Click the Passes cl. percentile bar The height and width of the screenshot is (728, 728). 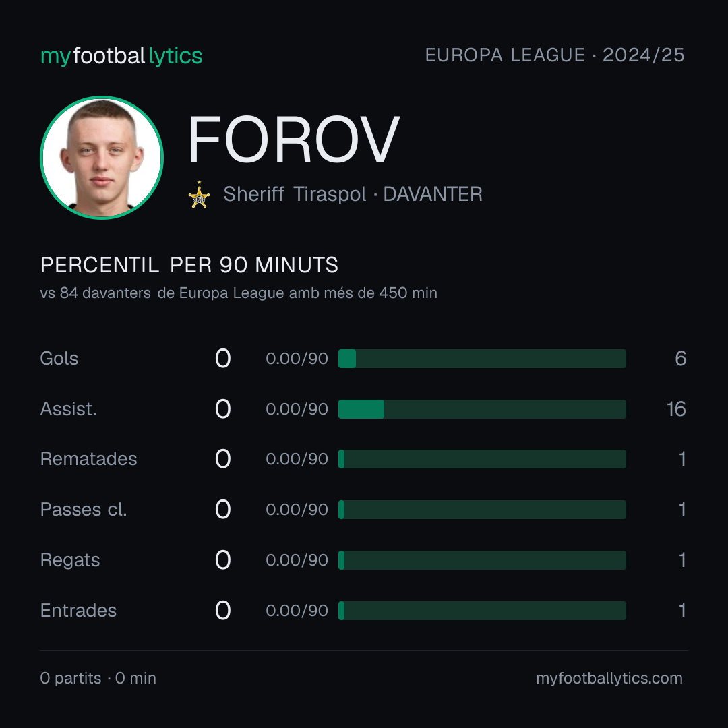click(482, 510)
